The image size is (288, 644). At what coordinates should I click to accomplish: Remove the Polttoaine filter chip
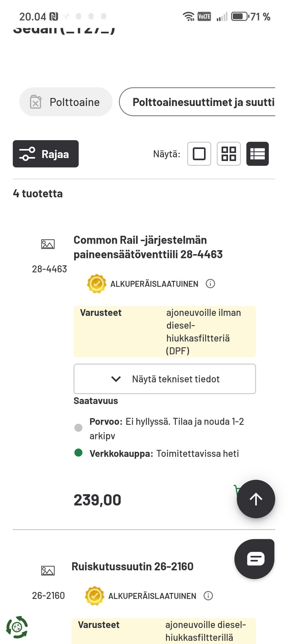pos(36,102)
